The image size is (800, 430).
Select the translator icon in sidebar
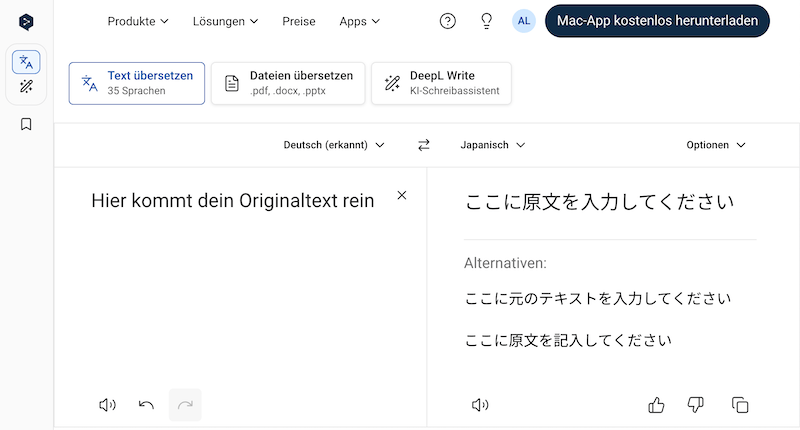(x=26, y=63)
